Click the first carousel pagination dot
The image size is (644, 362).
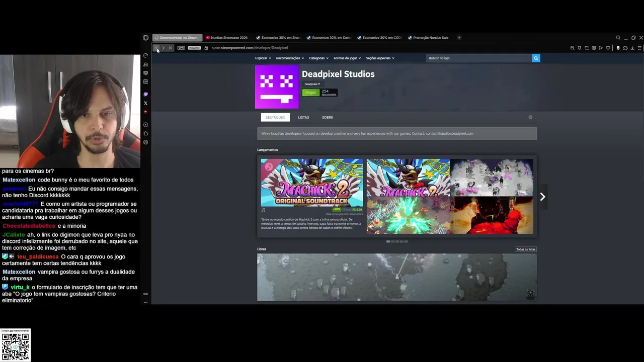coord(388,241)
